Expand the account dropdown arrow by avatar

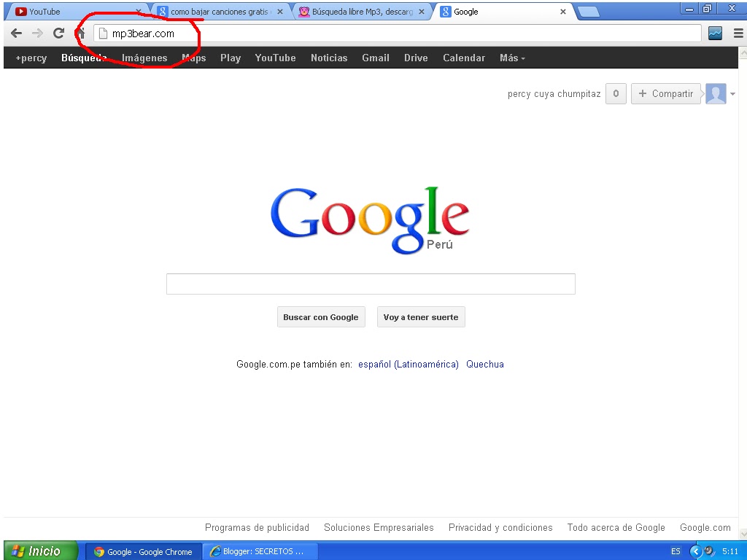[x=732, y=94]
